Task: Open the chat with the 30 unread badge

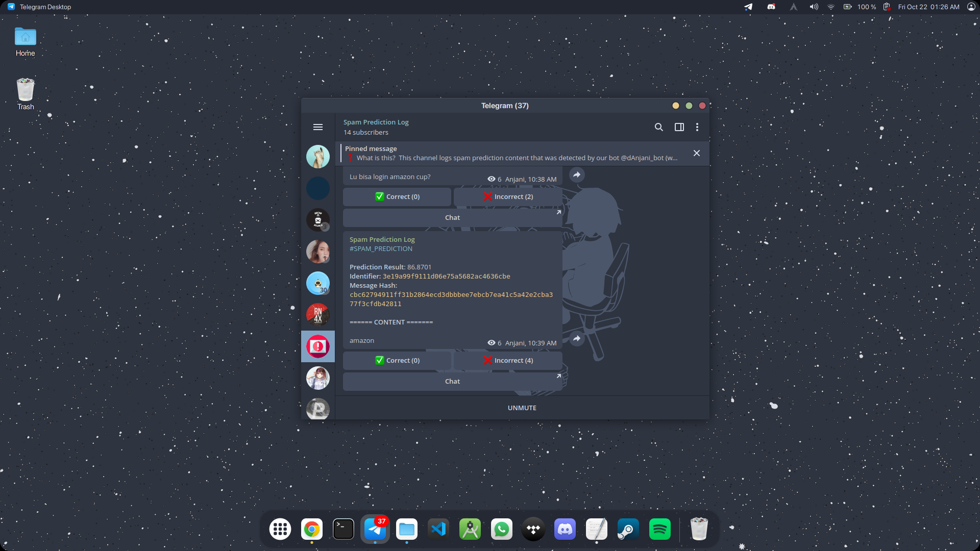Action: coord(317,283)
